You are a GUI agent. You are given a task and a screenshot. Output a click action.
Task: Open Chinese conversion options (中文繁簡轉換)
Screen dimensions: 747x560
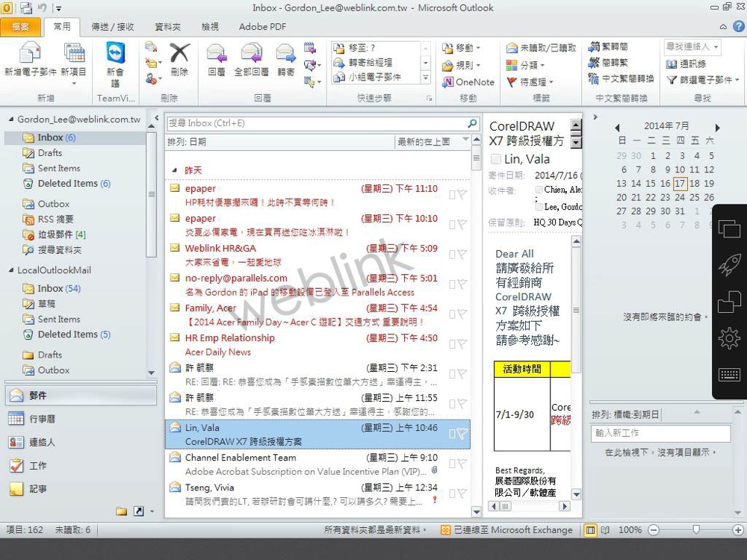[622, 78]
